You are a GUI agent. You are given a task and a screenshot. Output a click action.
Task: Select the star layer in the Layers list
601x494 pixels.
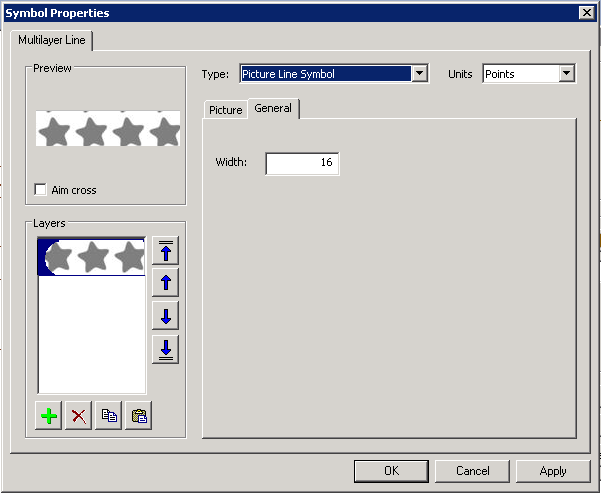click(x=91, y=257)
